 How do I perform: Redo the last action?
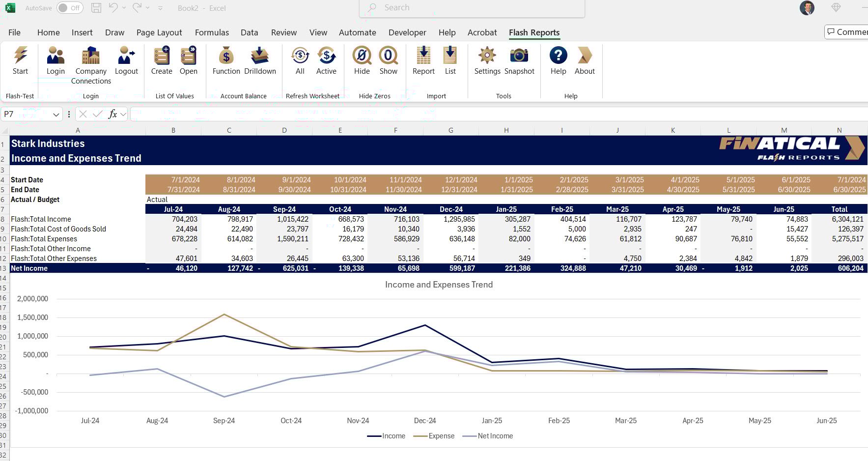click(137, 8)
